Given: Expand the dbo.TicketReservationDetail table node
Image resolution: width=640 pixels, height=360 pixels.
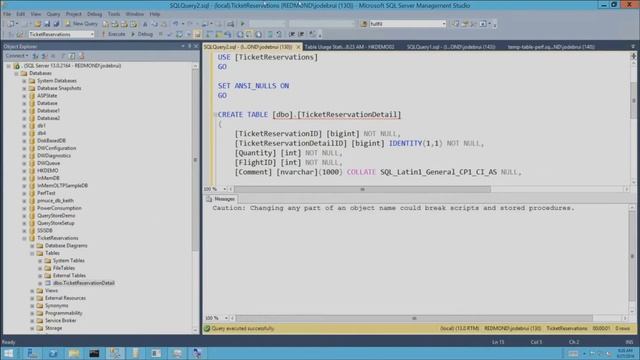Looking at the screenshot, I should click(40, 283).
